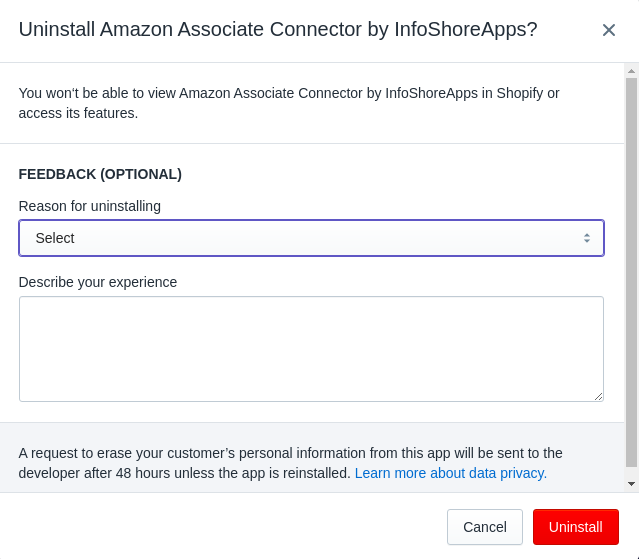Click the vertical scrollbar thumb
The width and height of the screenshot is (639, 559).
coord(631,272)
